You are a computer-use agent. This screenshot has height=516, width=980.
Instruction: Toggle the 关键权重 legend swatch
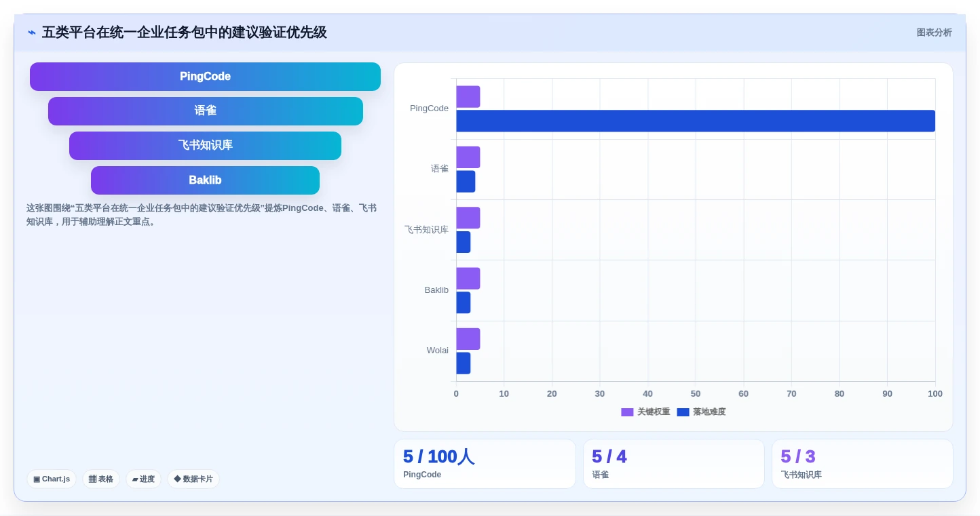pyautogui.click(x=627, y=412)
